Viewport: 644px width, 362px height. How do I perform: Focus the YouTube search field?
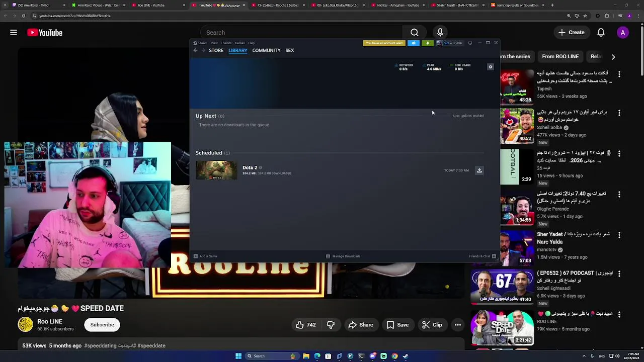[x=301, y=33]
